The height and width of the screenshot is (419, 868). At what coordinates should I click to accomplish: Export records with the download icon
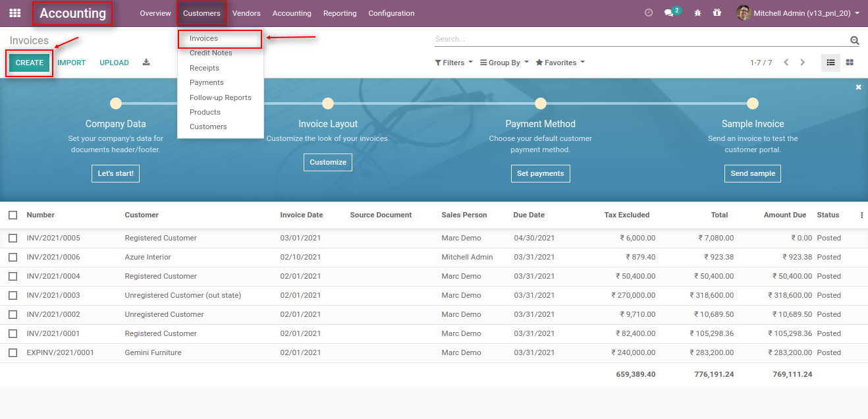click(146, 61)
